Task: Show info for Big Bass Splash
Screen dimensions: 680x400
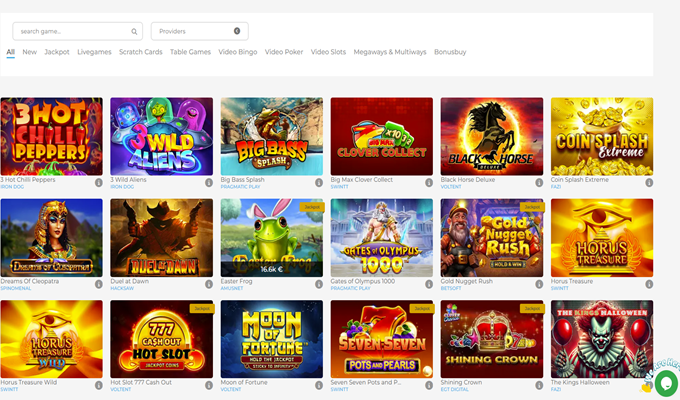Action: pyautogui.click(x=318, y=183)
